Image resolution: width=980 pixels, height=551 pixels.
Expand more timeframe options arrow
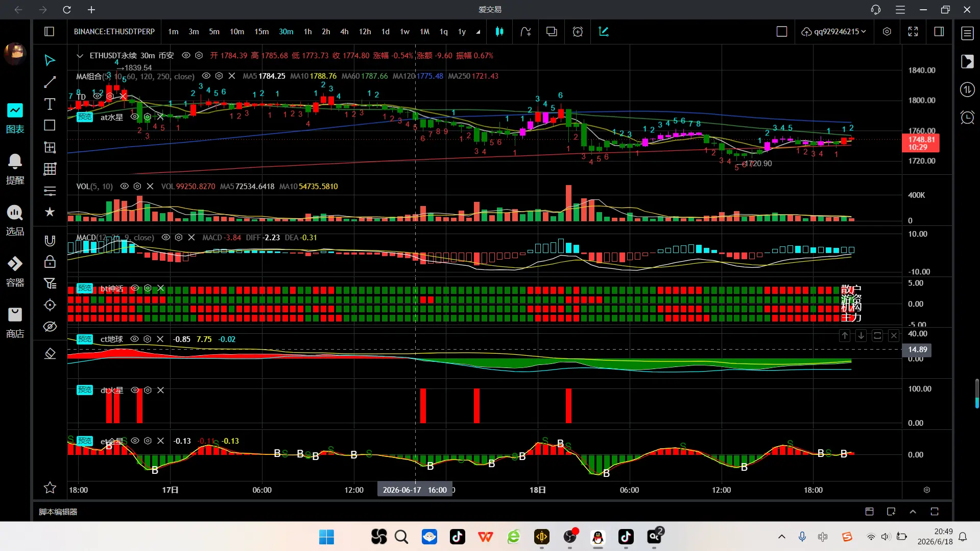tap(478, 32)
